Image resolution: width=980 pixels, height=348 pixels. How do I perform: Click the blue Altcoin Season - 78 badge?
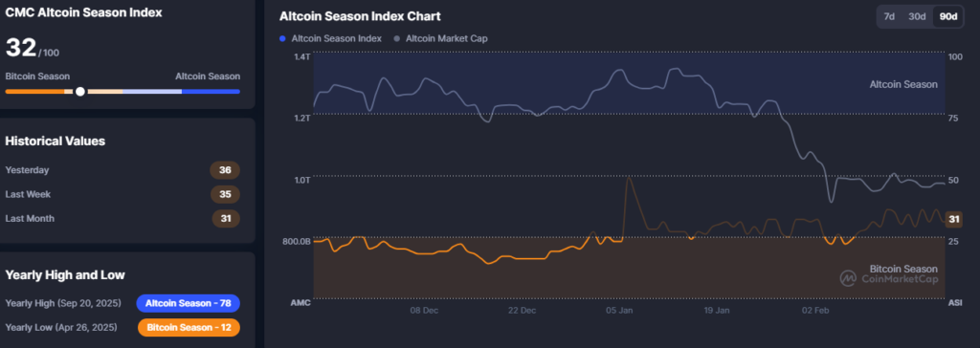click(189, 303)
